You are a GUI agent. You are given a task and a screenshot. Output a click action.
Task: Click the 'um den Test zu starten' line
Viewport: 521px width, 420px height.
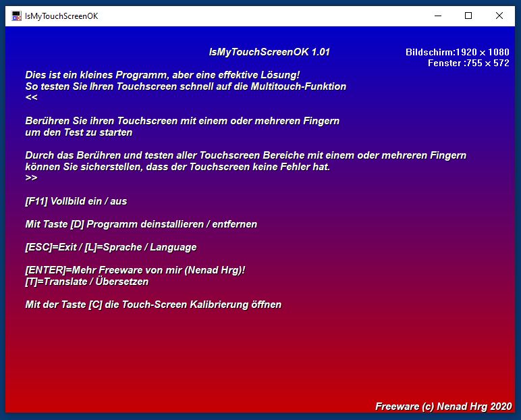[x=79, y=132]
